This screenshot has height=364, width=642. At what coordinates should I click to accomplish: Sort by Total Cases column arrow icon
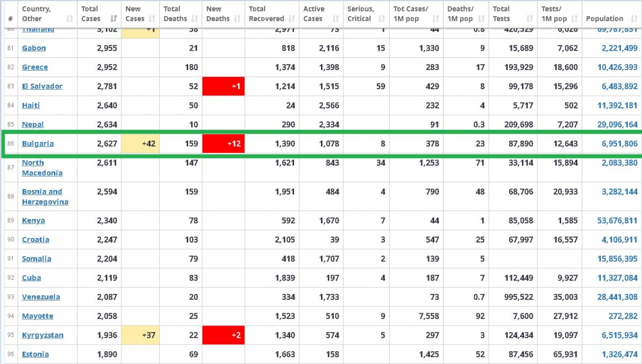coord(114,19)
